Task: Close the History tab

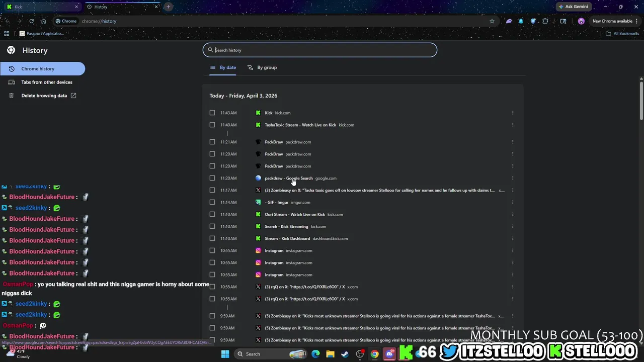Action: click(156, 7)
